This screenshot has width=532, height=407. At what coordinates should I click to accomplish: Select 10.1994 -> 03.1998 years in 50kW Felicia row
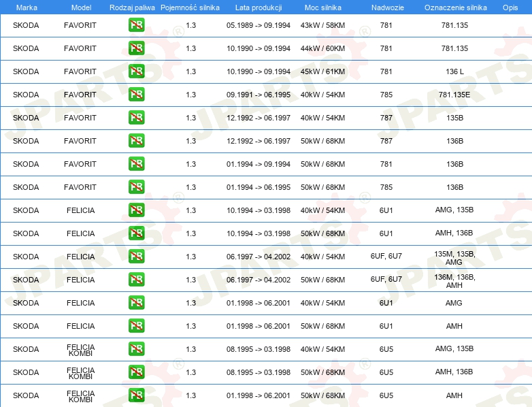[259, 233]
